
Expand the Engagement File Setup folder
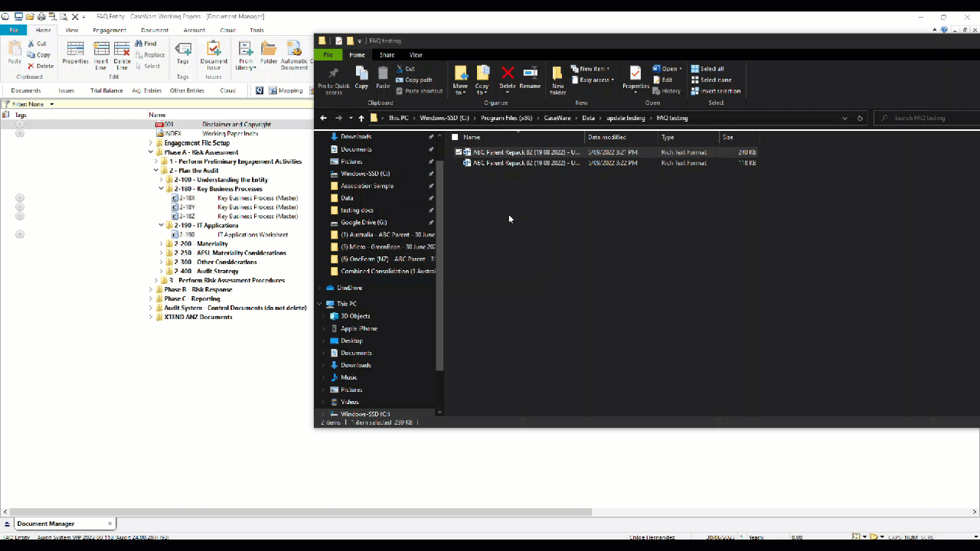tap(151, 143)
